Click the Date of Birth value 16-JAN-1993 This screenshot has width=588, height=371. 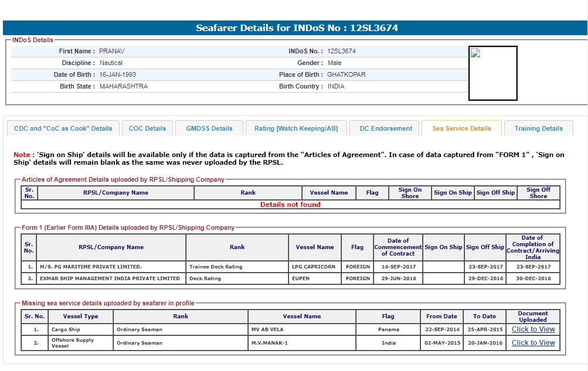click(118, 74)
